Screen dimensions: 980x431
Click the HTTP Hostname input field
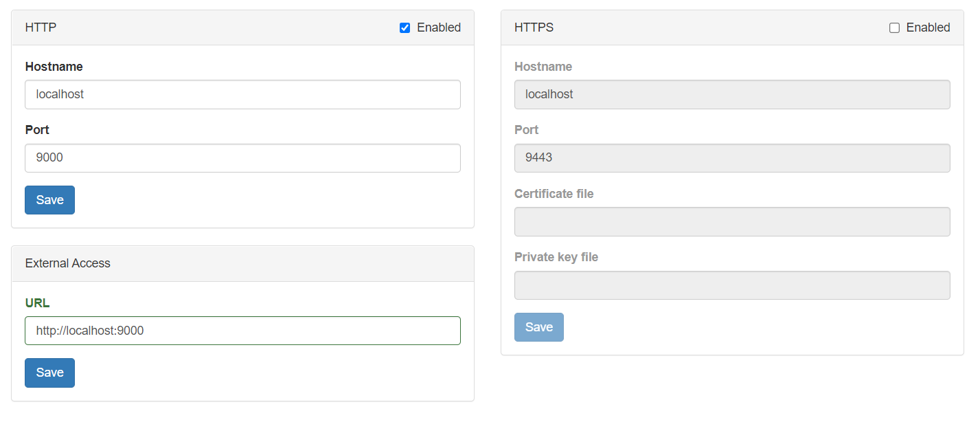click(x=242, y=94)
